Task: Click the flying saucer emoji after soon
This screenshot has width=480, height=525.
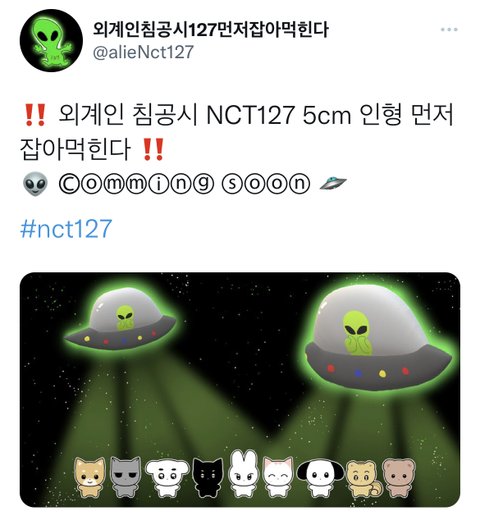Action: pyautogui.click(x=333, y=183)
